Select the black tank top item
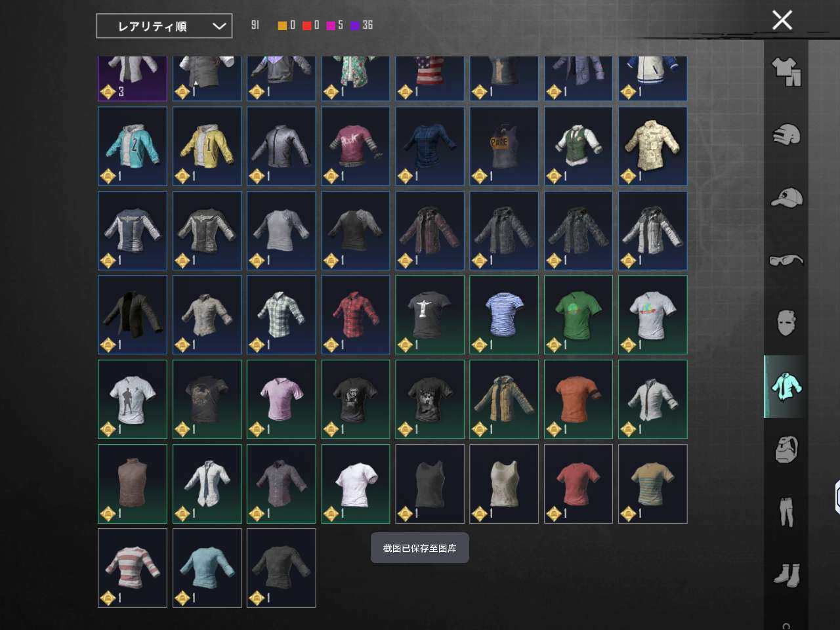This screenshot has height=630, width=840. pyautogui.click(x=430, y=484)
